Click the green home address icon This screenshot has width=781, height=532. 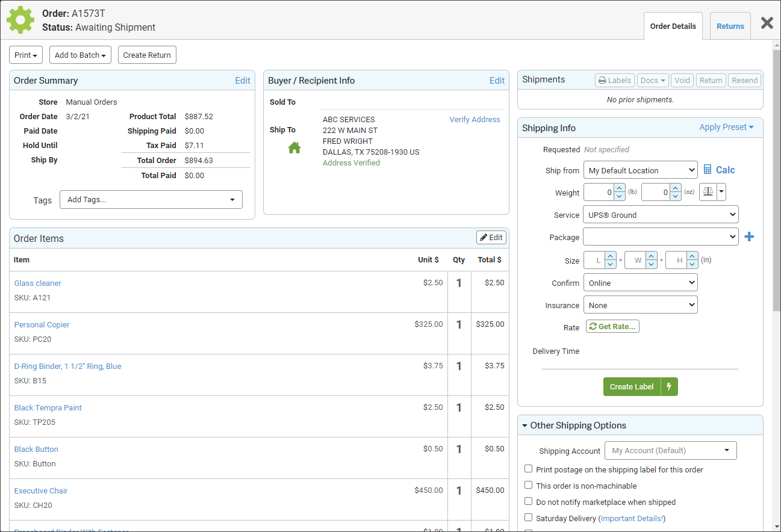pos(294,147)
